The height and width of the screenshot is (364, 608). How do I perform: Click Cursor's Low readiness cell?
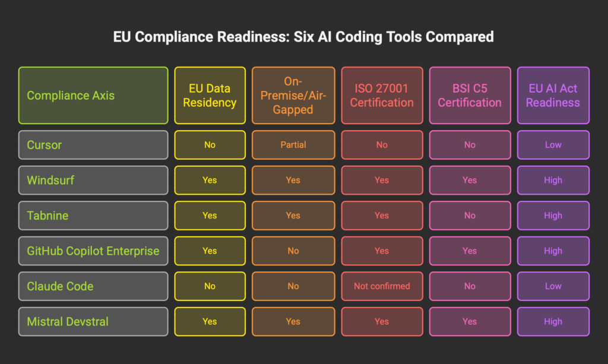pyautogui.click(x=553, y=145)
